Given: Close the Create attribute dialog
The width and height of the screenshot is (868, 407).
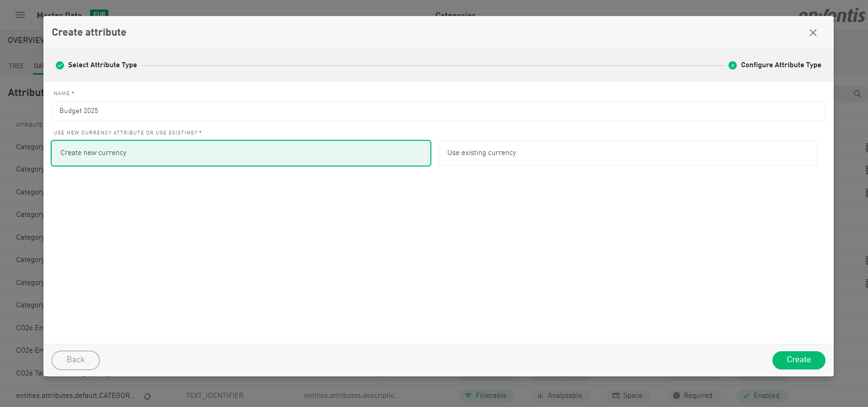Looking at the screenshot, I should [813, 33].
